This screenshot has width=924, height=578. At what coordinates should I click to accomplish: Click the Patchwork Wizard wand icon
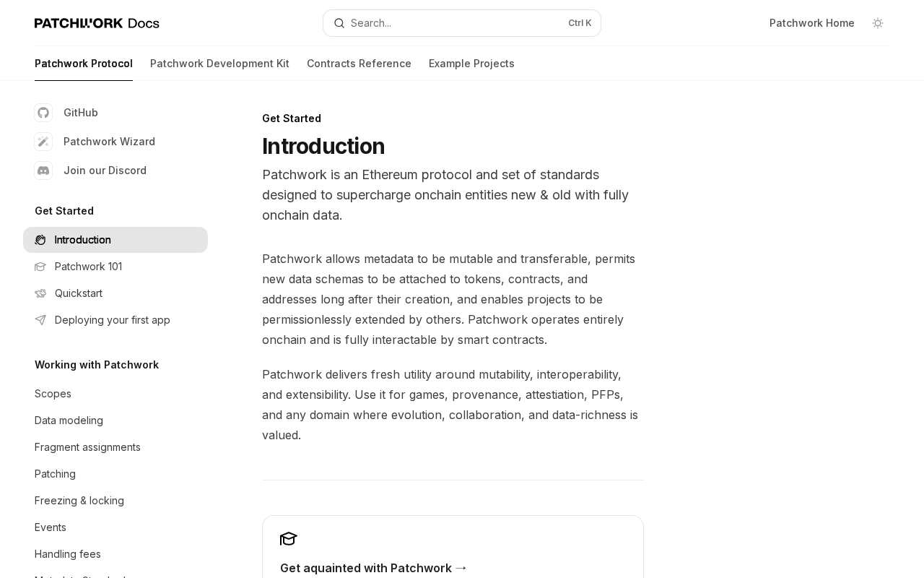43,142
